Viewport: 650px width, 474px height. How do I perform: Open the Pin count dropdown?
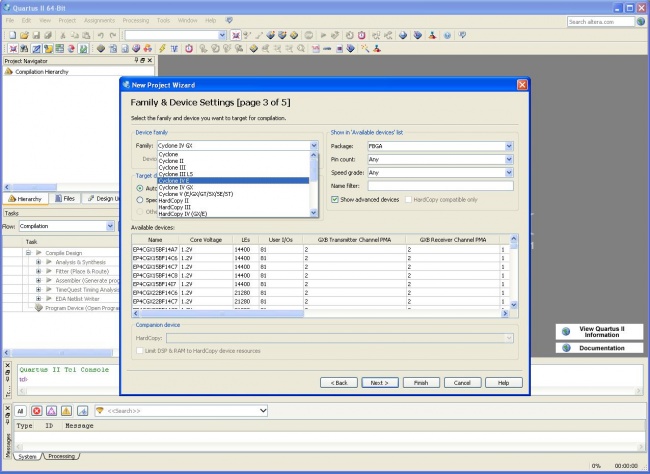coord(509,159)
